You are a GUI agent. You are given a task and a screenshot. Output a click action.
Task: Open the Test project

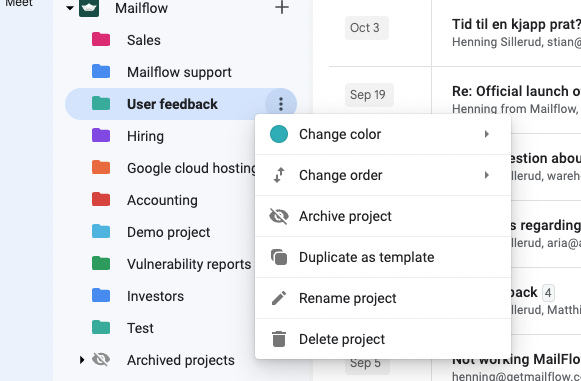pos(140,328)
